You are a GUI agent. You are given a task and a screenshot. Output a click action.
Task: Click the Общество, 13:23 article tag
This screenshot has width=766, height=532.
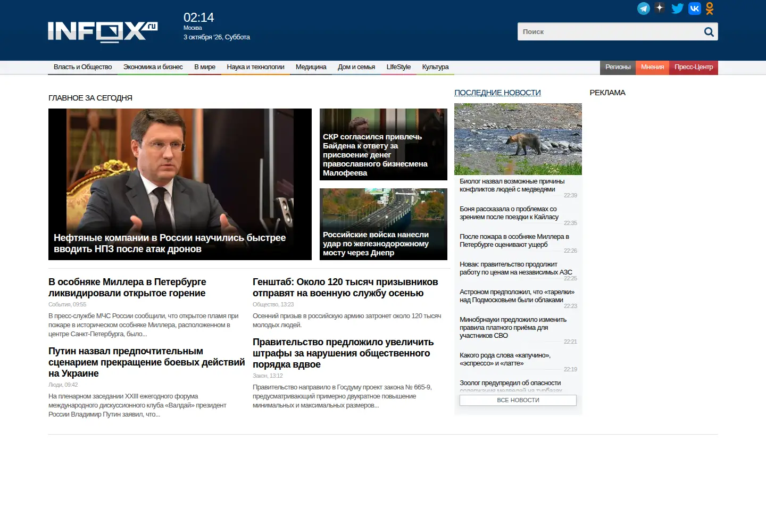coord(273,304)
